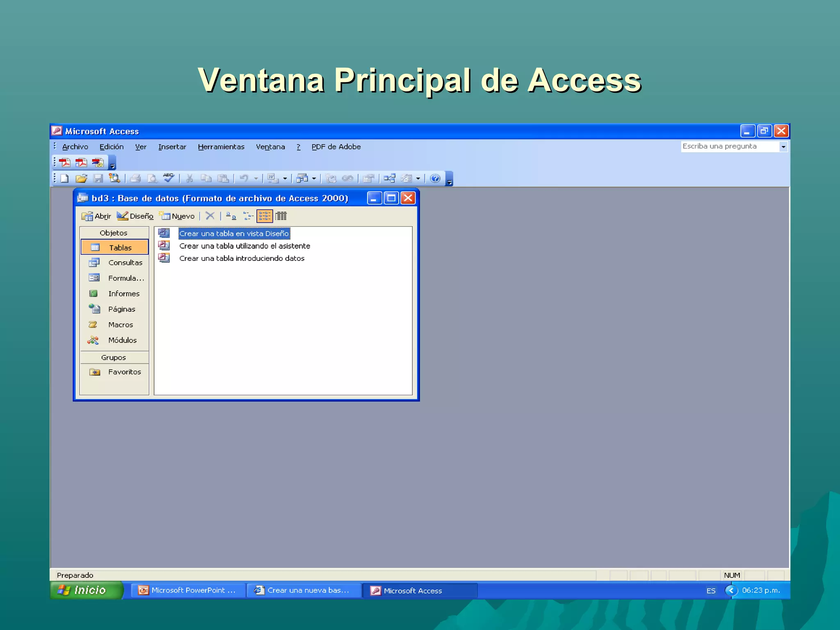Click the Print icon in toolbar
This screenshot has height=630, width=840.
coord(135,178)
